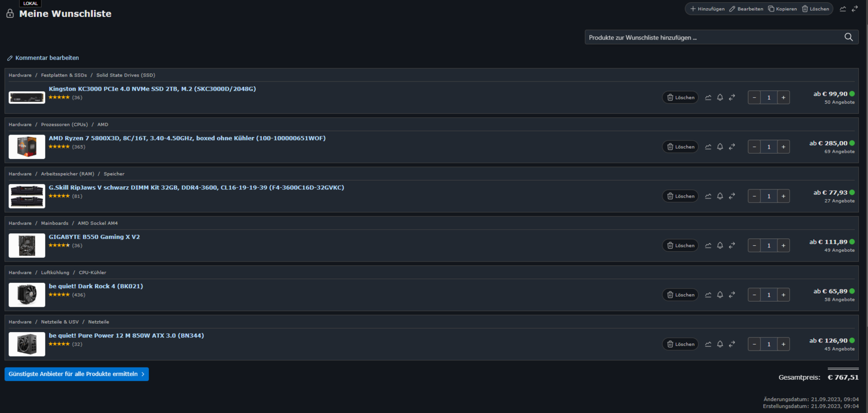
Task: Open price history chart for GIGABYTE B550
Action: pos(708,246)
